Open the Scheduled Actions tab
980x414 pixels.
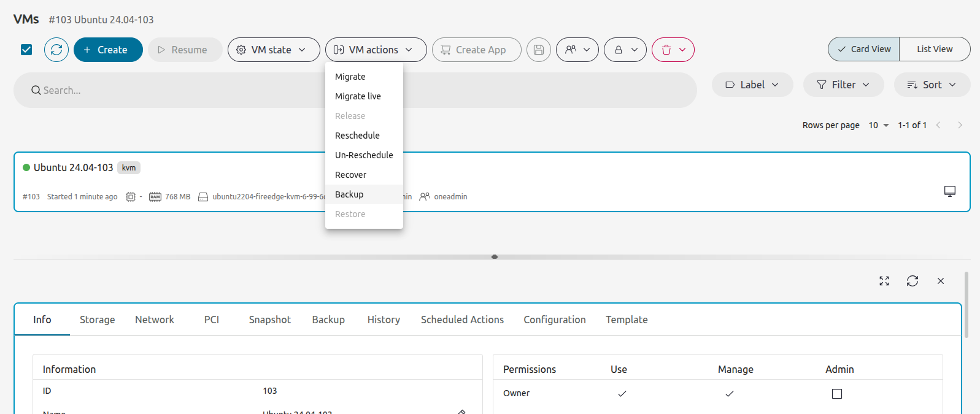click(462, 320)
